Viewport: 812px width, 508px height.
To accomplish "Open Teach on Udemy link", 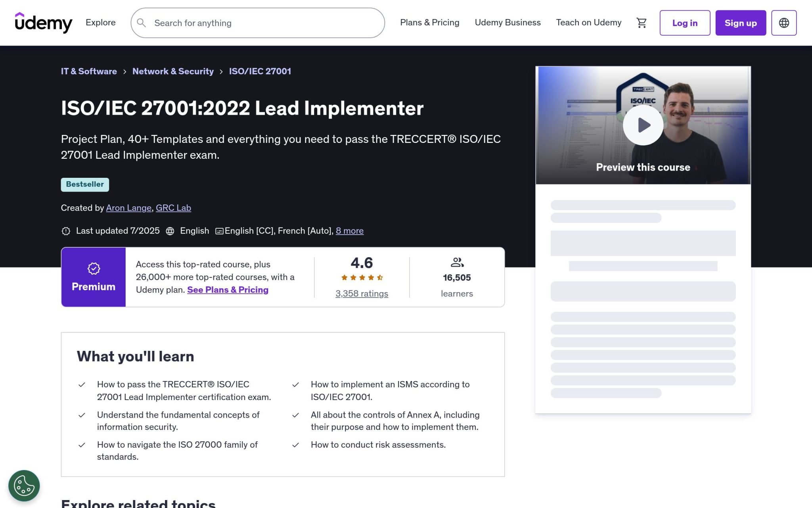I will pos(588,23).
